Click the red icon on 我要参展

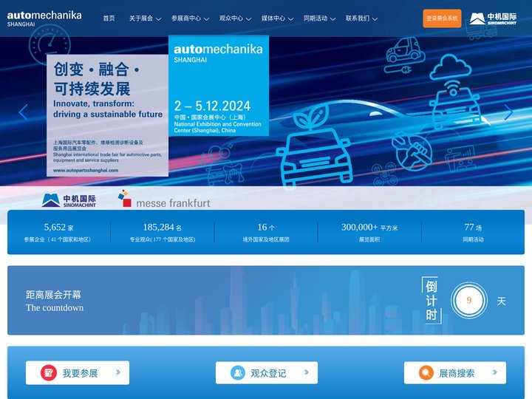(49, 373)
